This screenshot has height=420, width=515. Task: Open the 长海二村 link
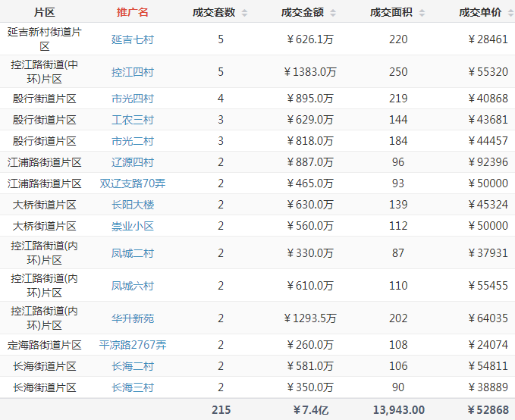pyautogui.click(x=133, y=366)
